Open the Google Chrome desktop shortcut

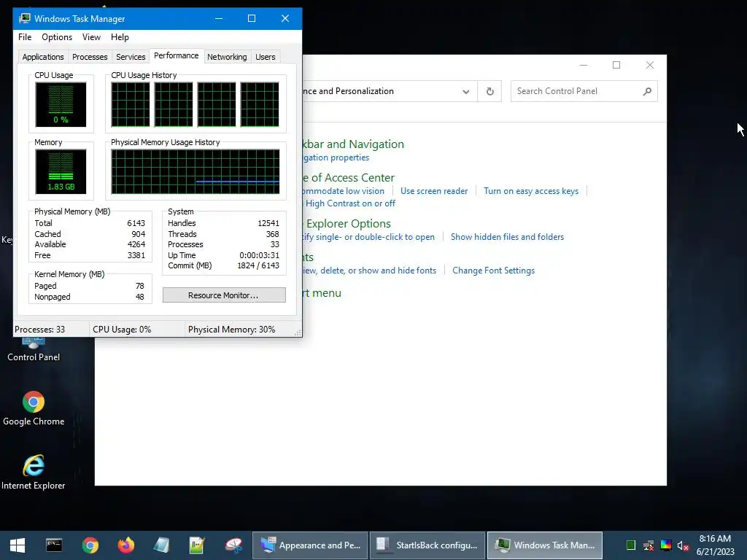34,408
